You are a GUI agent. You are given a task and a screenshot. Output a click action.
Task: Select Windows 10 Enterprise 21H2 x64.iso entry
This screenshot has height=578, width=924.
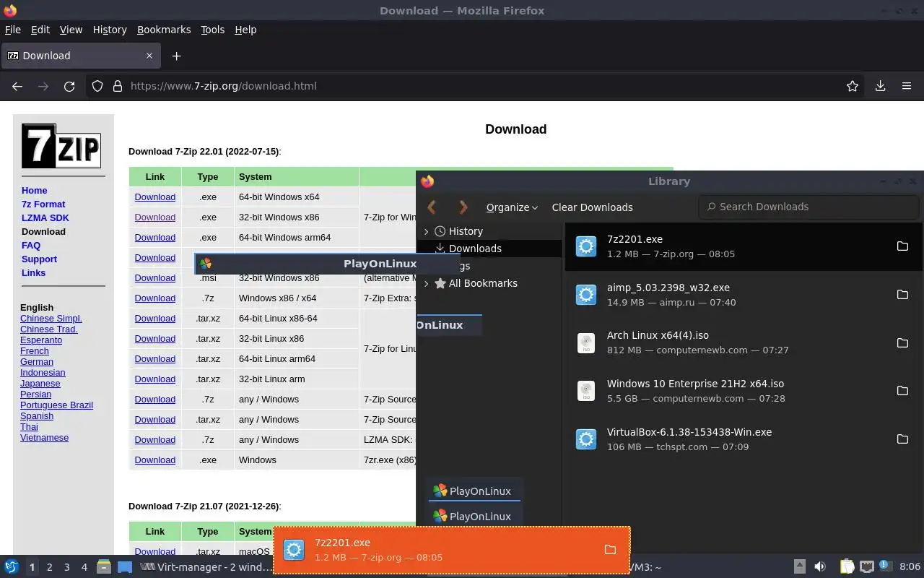pos(744,391)
